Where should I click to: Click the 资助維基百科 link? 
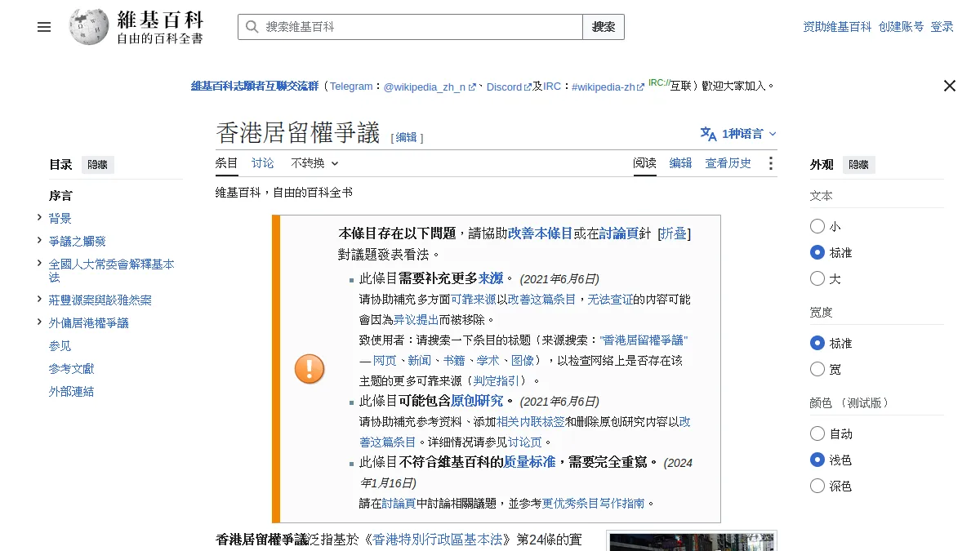[x=838, y=27]
